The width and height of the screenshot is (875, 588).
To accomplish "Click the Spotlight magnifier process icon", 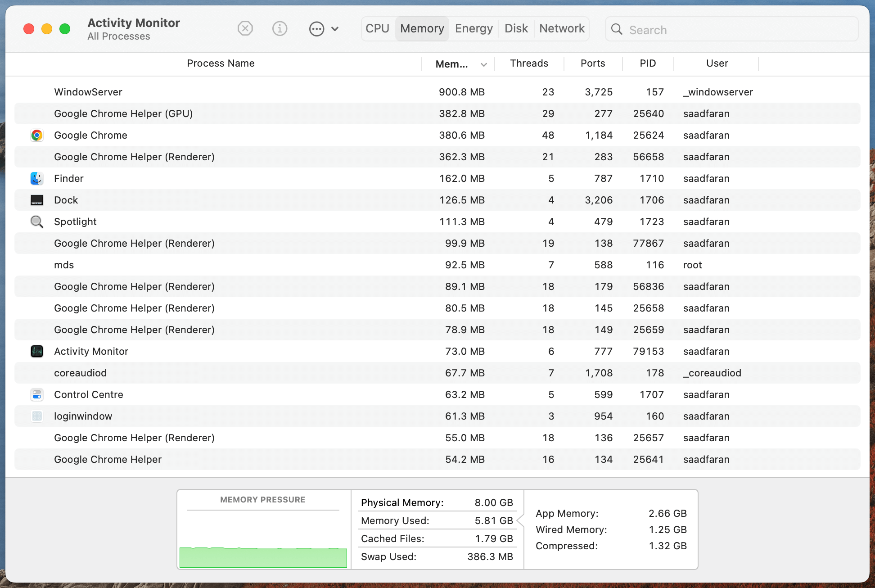I will click(x=37, y=222).
